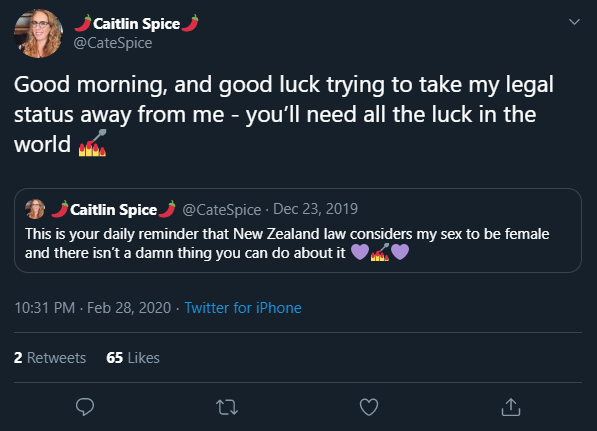The width and height of the screenshot is (597, 431).
Task: Open the small avatar in quoted tweet
Action: click(35, 209)
